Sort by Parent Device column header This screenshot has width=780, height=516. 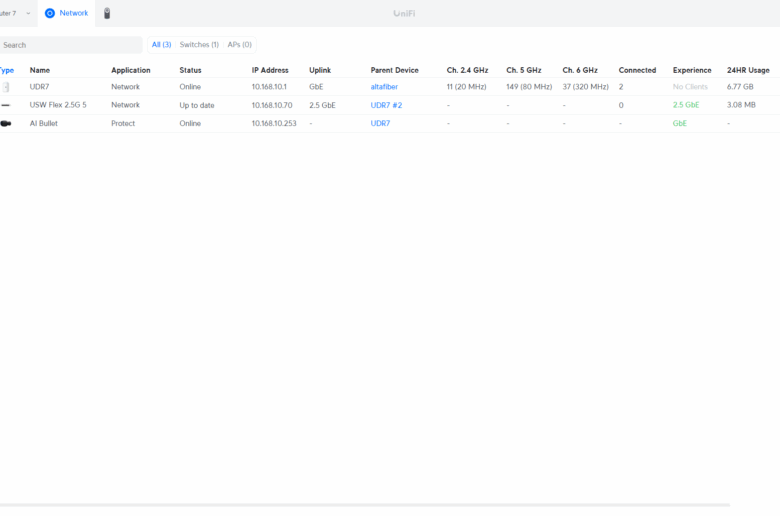[394, 70]
